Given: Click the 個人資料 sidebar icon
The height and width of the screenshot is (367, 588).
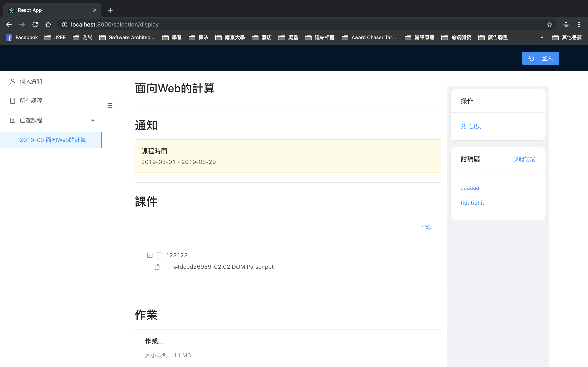Looking at the screenshot, I should [x=13, y=81].
